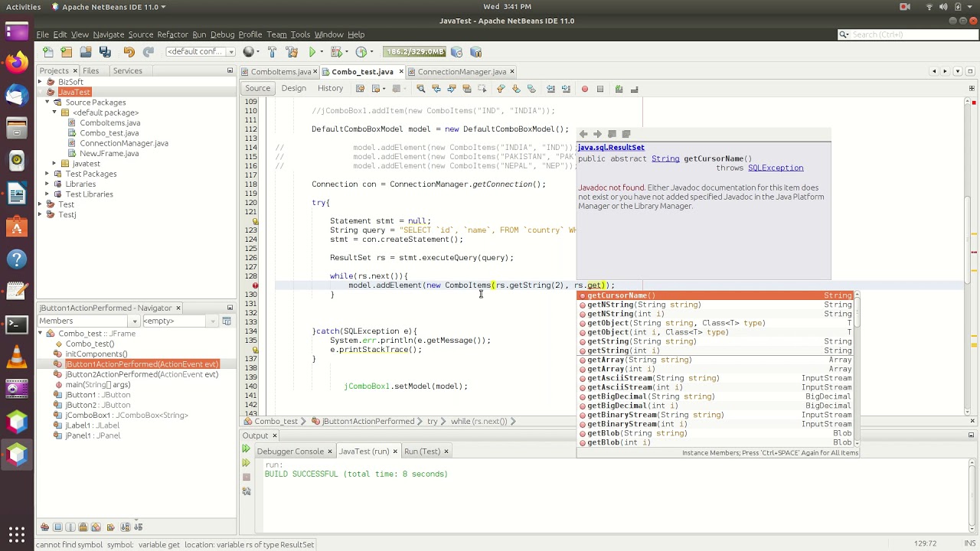Click the Profile Project toolbar icon
Viewport: 980px width, 551px height.
pos(361,52)
